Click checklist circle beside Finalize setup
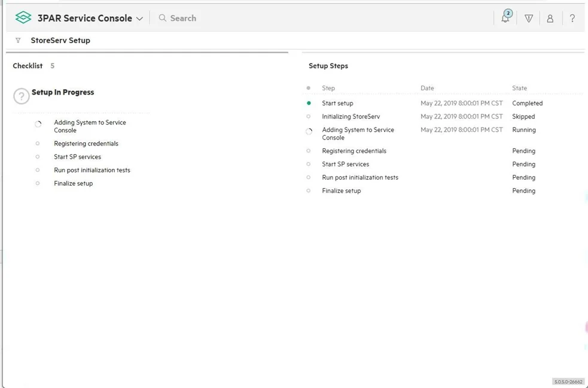The image size is (588, 388). 38,183
